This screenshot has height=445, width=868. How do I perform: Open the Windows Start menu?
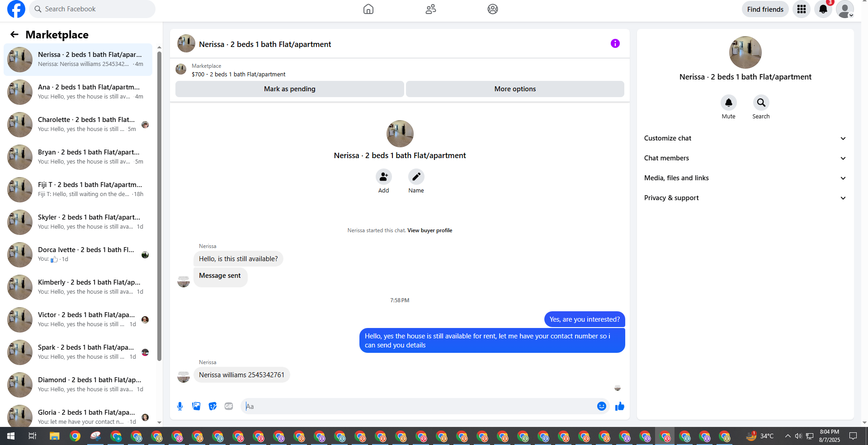coord(11,436)
